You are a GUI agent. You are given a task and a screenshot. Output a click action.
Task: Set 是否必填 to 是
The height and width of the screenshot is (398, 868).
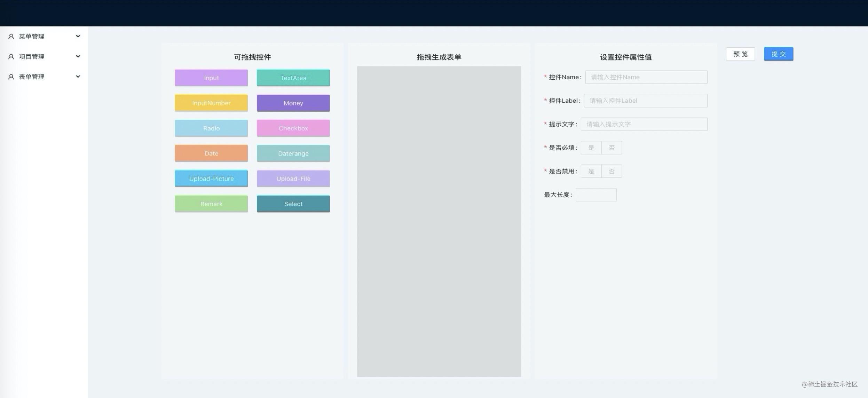[x=591, y=148]
